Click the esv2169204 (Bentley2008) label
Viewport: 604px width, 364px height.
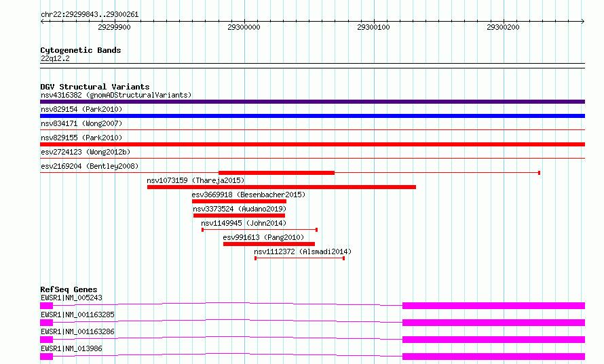(x=90, y=166)
